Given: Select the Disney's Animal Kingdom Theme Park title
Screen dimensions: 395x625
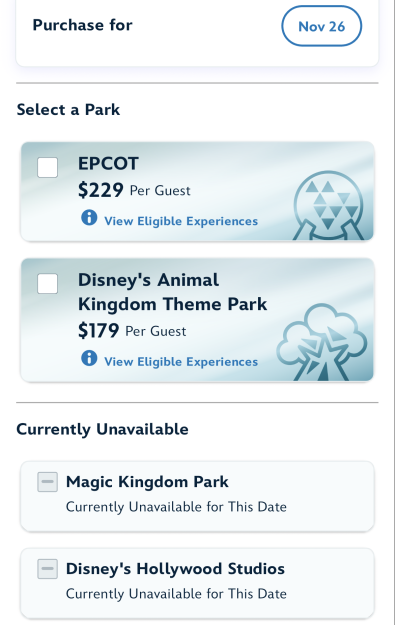Looking at the screenshot, I should pos(172,292).
